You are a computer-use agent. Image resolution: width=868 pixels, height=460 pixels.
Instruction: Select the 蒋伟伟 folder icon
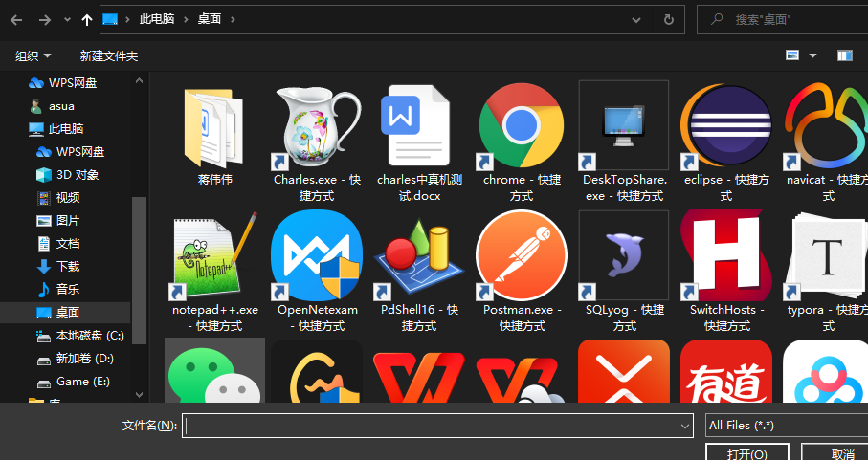214,126
